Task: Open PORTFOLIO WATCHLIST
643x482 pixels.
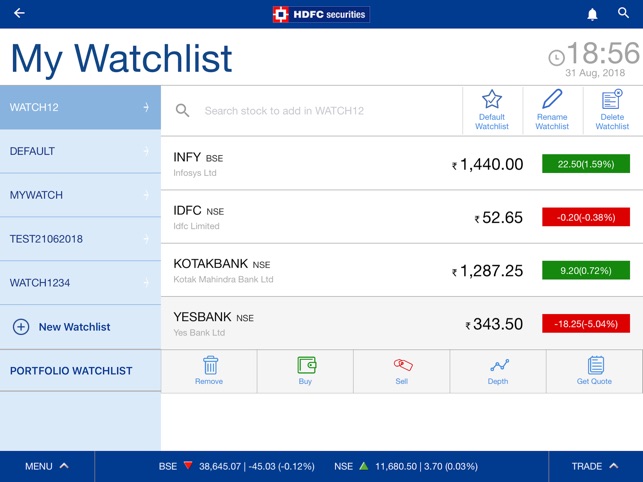Action: point(80,370)
